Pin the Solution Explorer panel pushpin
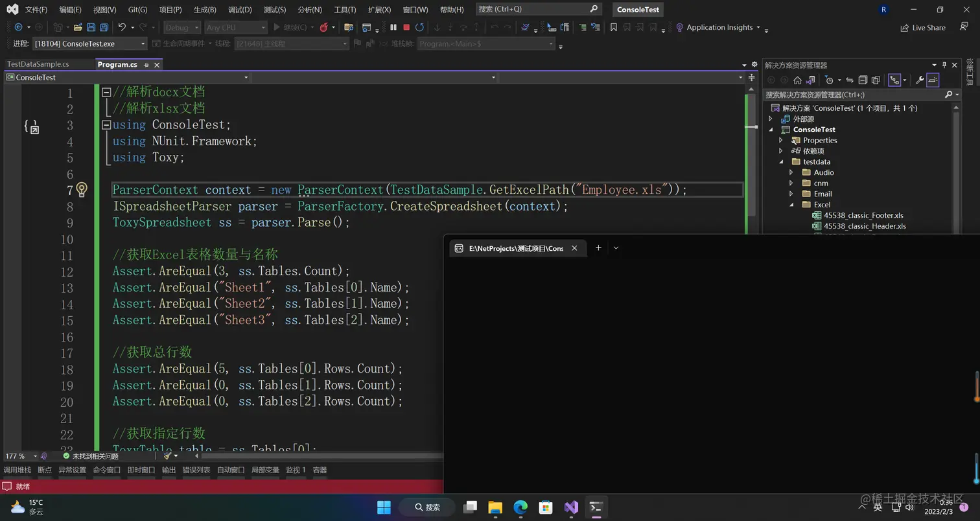The image size is (980, 521). (944, 65)
